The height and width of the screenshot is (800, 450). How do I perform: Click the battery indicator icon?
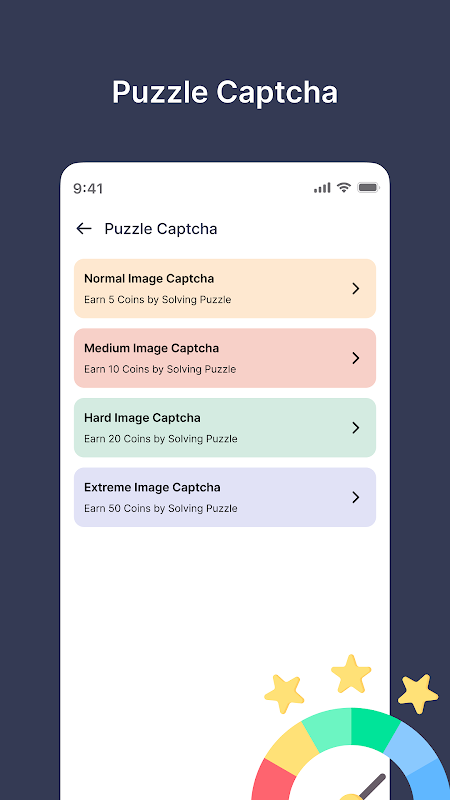pyautogui.click(x=368, y=187)
